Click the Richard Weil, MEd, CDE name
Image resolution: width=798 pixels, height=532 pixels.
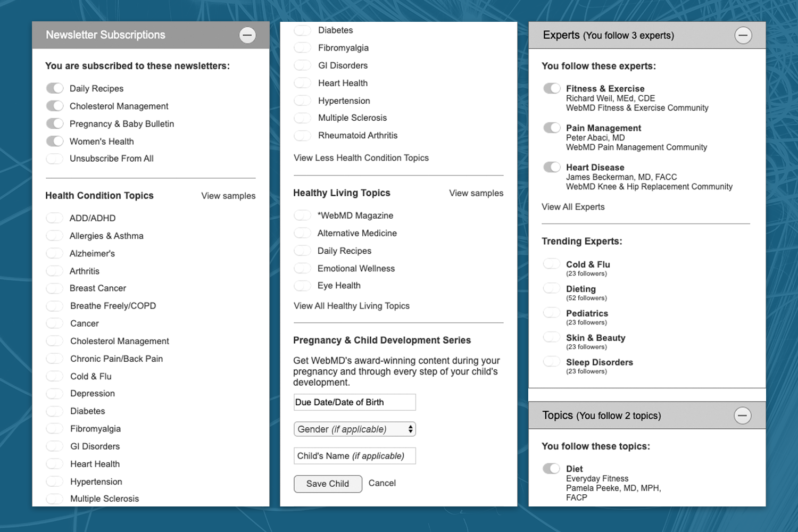coord(610,98)
